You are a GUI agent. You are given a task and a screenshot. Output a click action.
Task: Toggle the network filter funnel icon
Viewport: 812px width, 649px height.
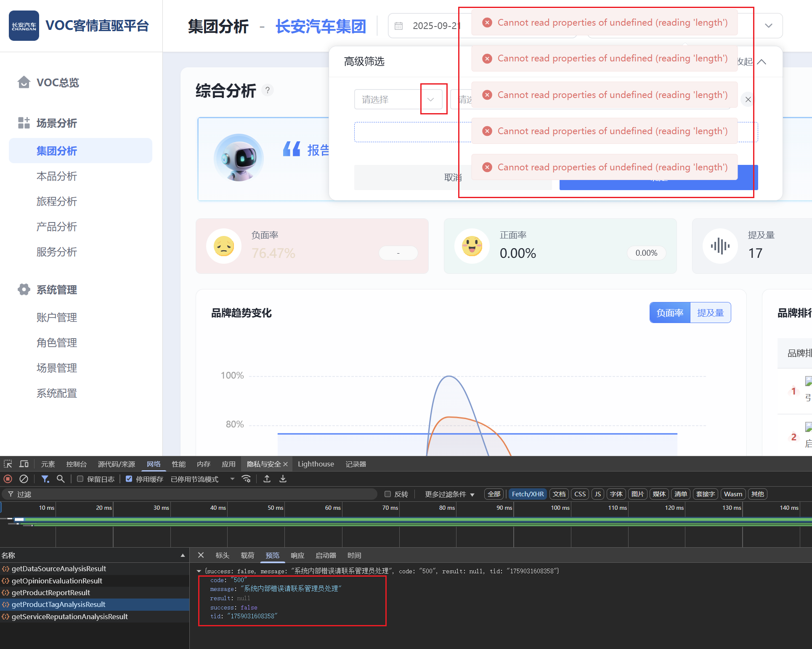pos(45,479)
